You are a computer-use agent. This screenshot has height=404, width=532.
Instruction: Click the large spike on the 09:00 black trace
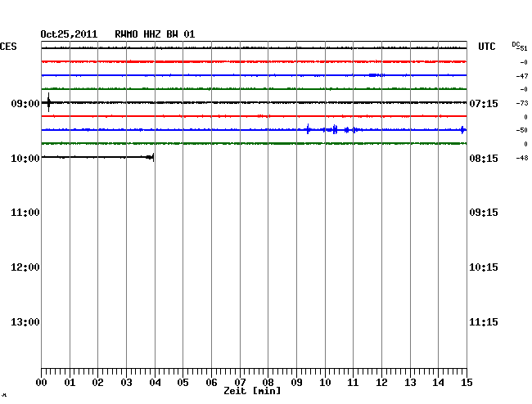pos(48,102)
